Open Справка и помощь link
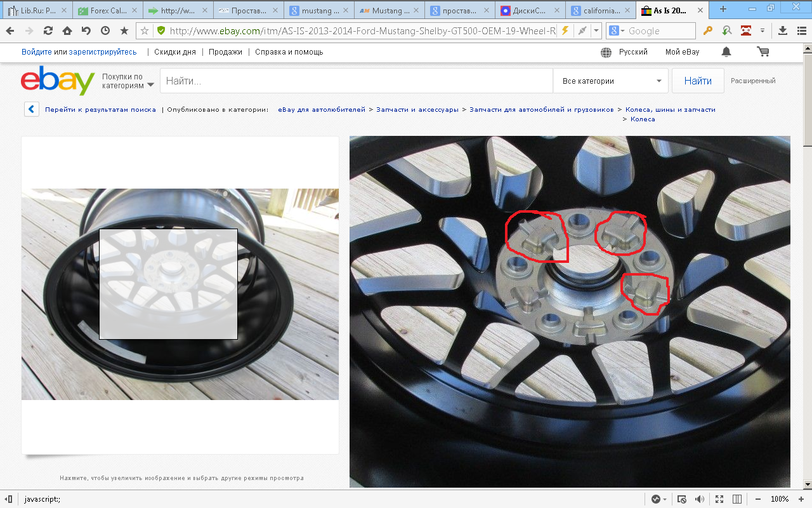The height and width of the screenshot is (508, 812). [x=289, y=52]
